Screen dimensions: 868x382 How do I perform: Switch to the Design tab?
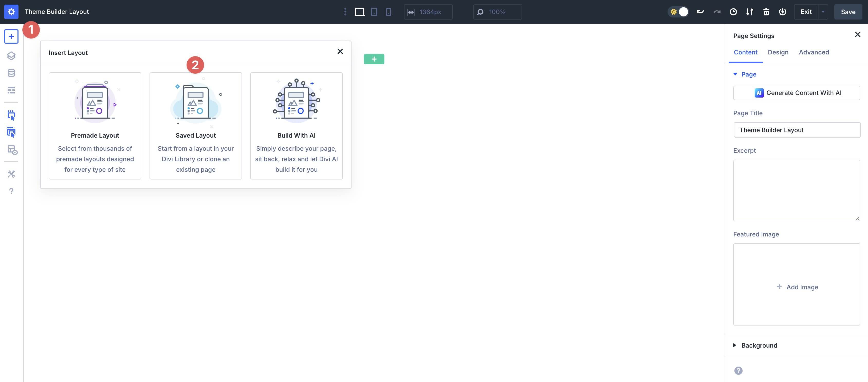pos(778,52)
